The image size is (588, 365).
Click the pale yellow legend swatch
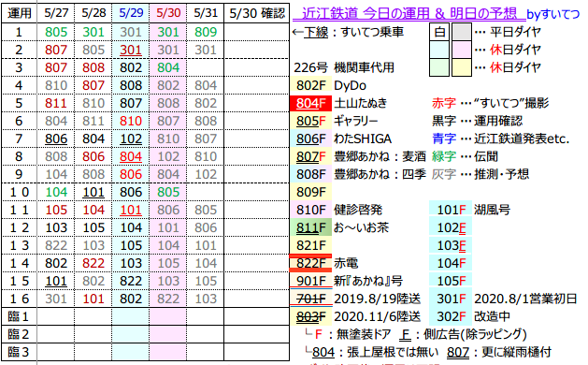462,67
